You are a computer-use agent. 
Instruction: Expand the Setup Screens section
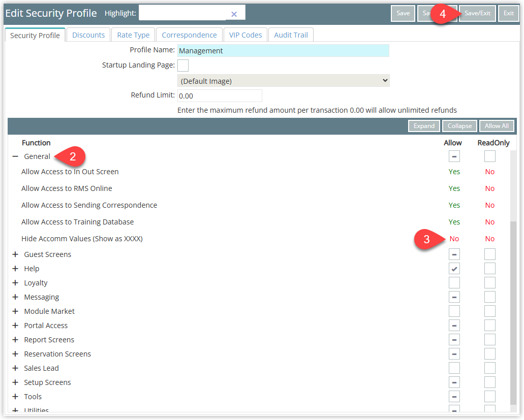15,382
